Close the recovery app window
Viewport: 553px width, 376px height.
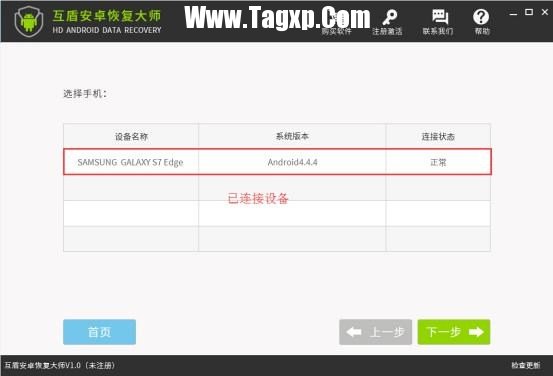[545, 12]
